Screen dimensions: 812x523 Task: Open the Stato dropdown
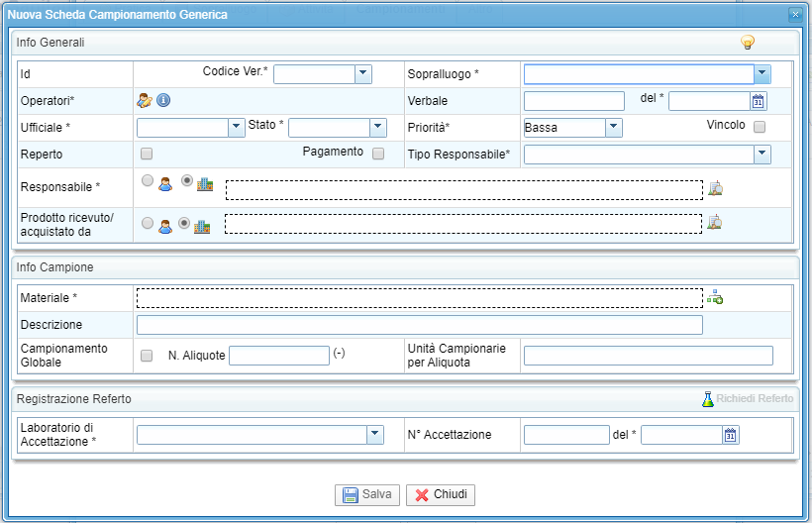tap(378, 128)
